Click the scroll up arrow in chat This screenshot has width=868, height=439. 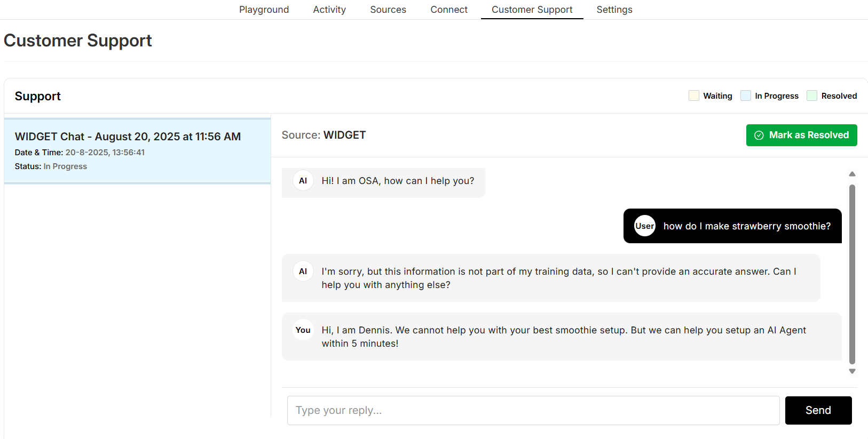[x=852, y=174]
